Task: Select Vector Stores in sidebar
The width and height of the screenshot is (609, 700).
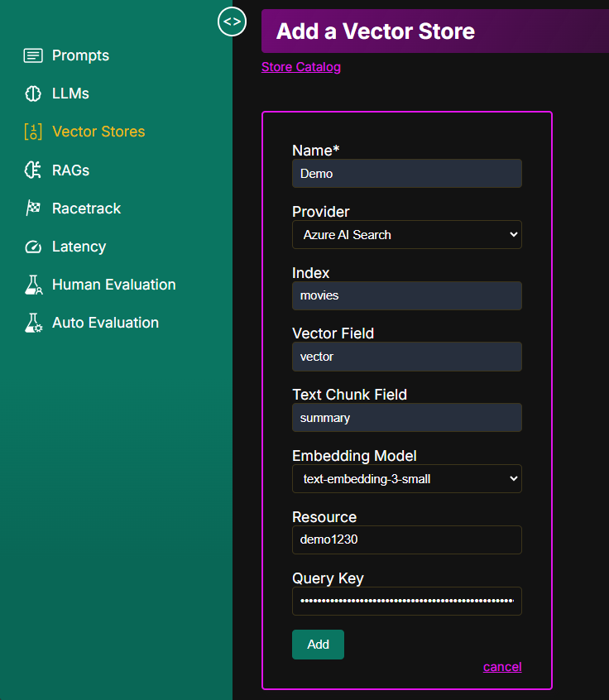Action: (x=98, y=132)
